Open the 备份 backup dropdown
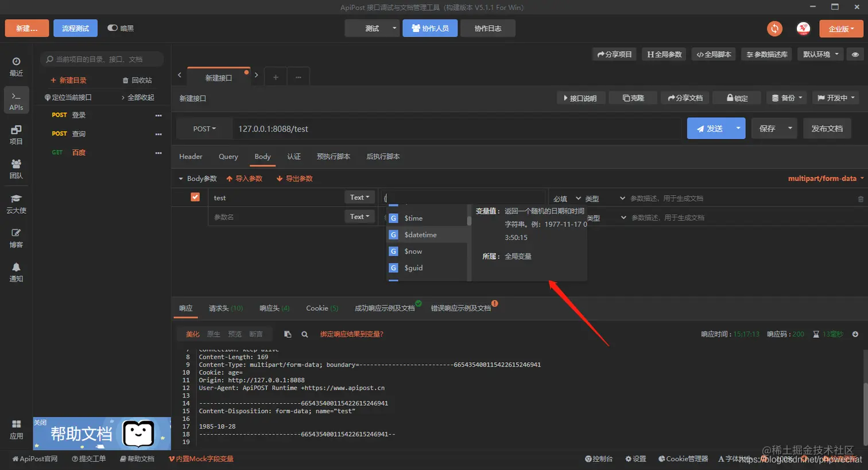868x470 pixels. pos(786,98)
